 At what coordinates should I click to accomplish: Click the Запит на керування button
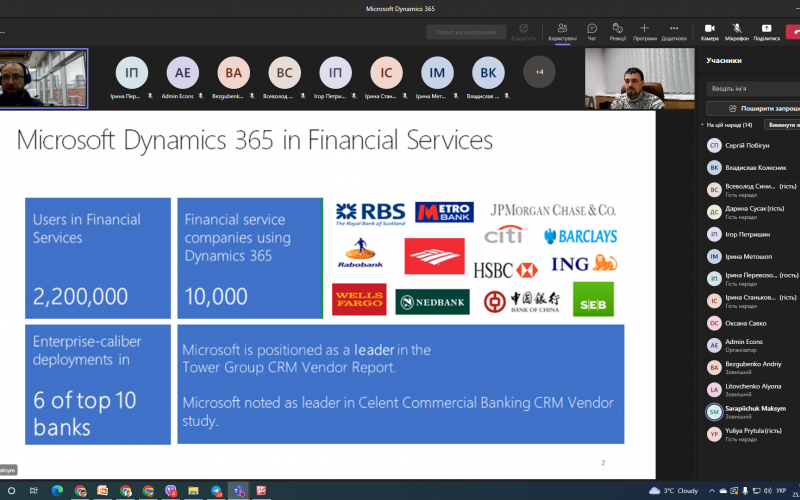tap(466, 32)
